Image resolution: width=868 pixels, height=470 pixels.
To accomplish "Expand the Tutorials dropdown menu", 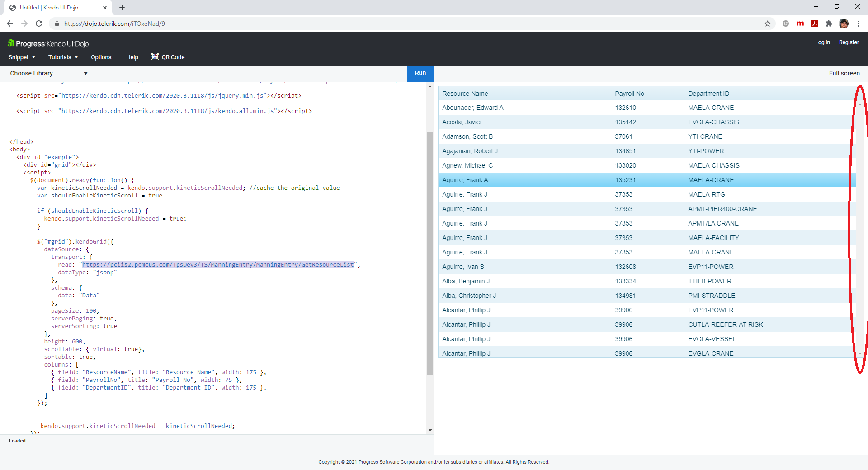I will coord(63,57).
